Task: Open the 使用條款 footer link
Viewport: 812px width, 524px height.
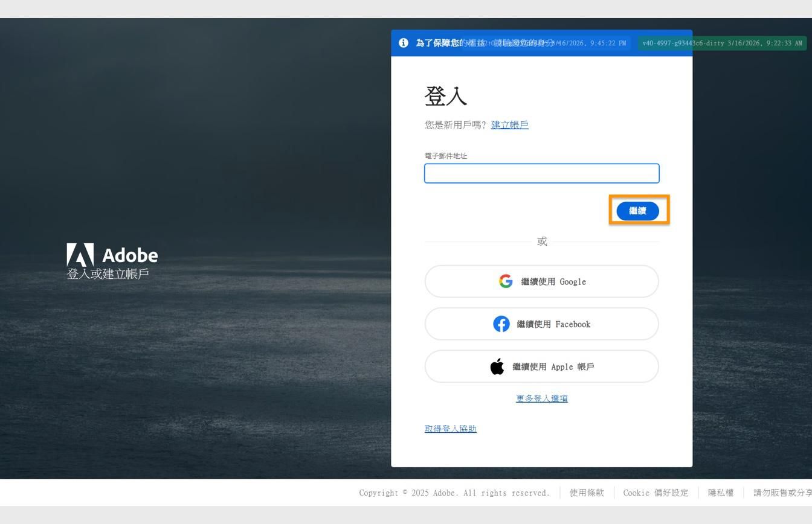Action: point(586,493)
